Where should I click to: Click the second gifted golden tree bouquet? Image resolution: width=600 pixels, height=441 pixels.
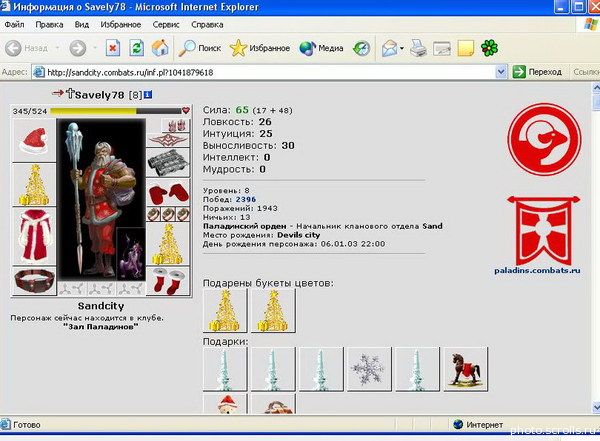coord(273,310)
